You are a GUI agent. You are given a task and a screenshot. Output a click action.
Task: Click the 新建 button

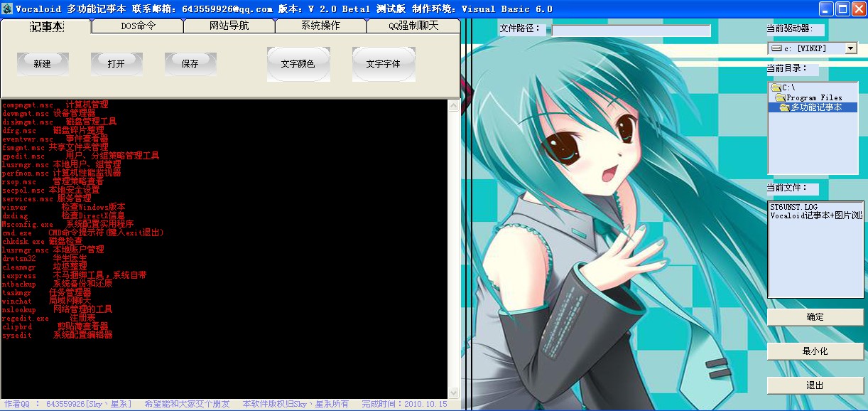point(43,64)
